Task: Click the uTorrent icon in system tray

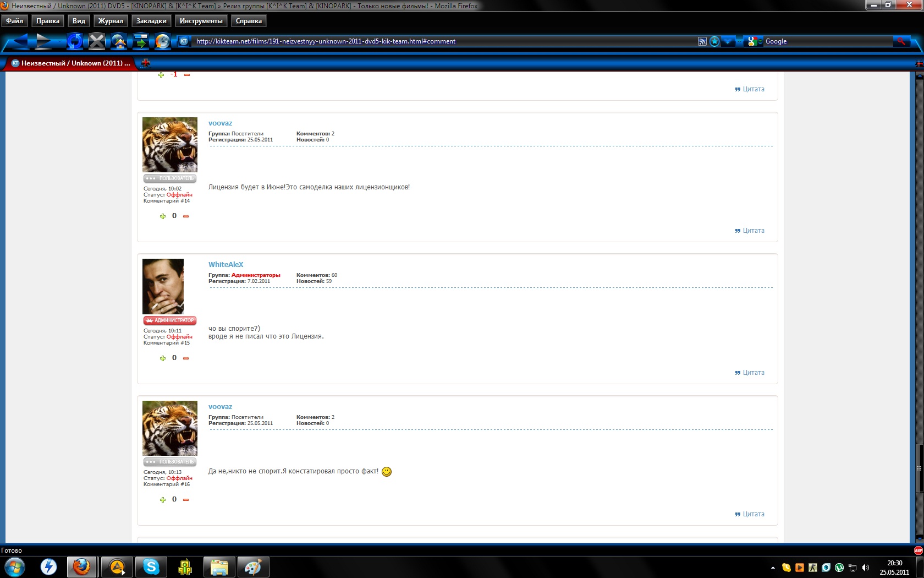Action: (x=839, y=568)
